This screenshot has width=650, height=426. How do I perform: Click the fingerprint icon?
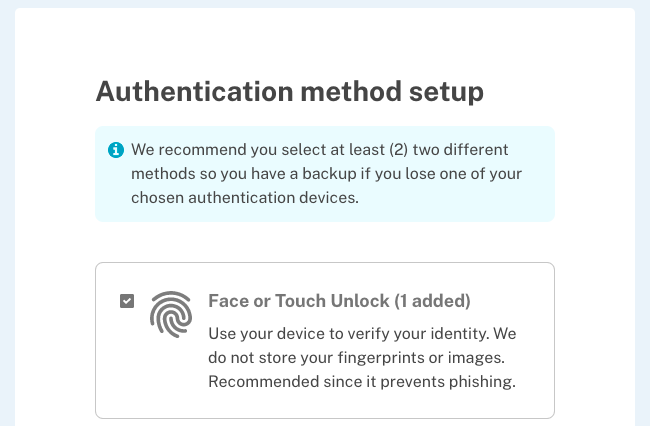pyautogui.click(x=170, y=313)
